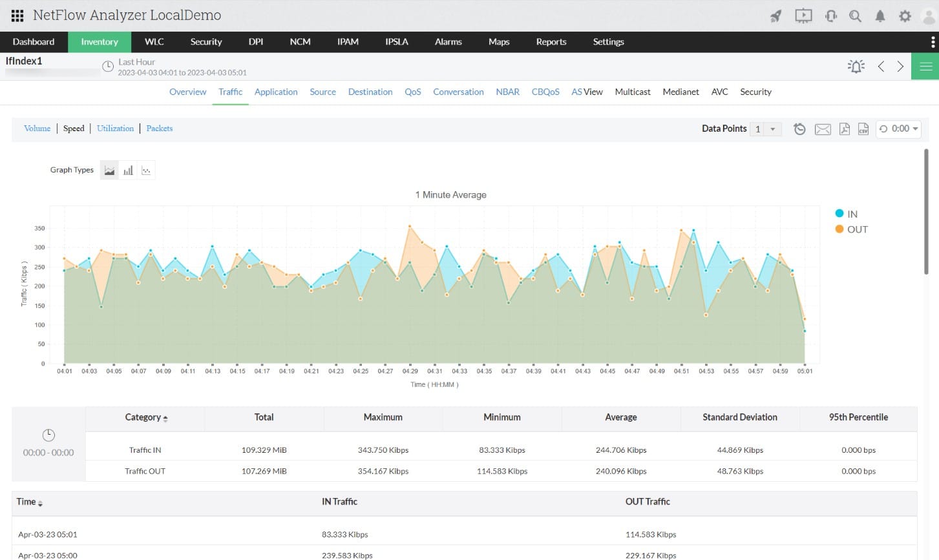Screen dimensions: 939x560
Task: Open the Maps menu
Action: pyautogui.click(x=499, y=42)
